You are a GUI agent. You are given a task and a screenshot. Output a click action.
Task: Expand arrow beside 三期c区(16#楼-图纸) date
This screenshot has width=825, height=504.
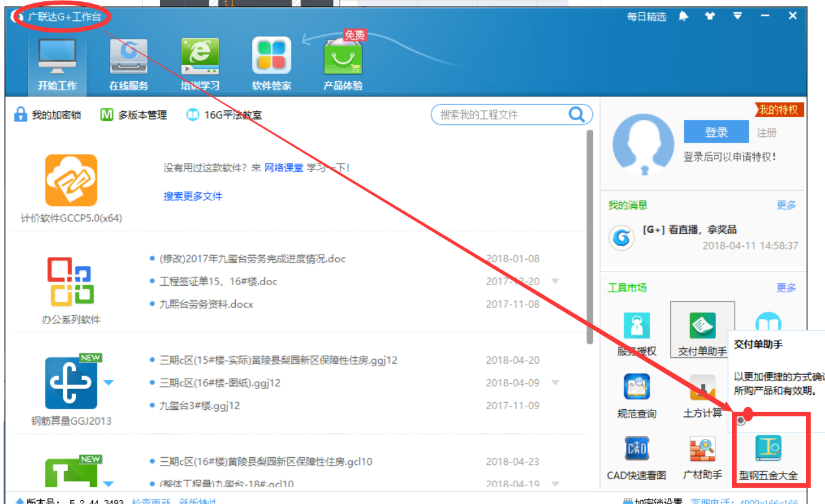(x=555, y=383)
